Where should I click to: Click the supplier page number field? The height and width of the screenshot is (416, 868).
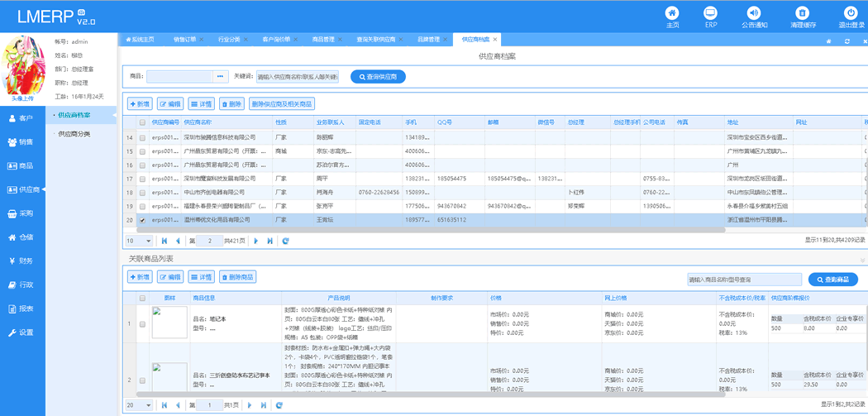(209, 241)
